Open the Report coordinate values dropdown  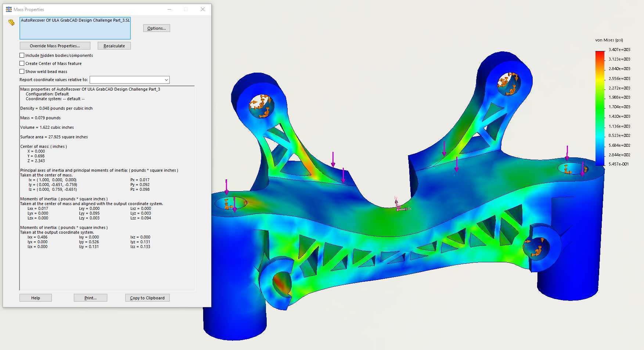click(x=129, y=80)
